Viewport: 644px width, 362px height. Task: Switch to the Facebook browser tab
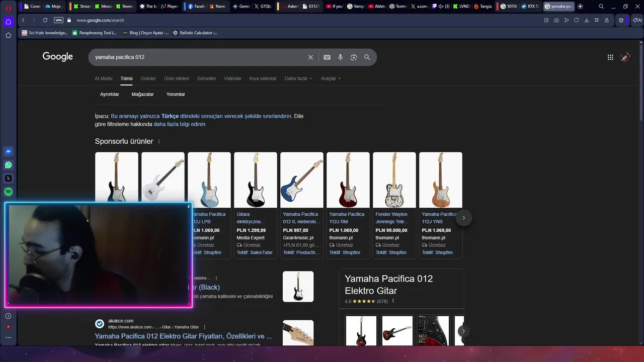click(x=196, y=7)
